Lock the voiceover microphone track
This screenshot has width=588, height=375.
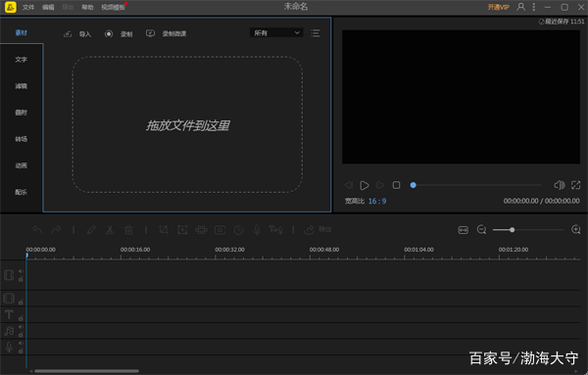pyautogui.click(x=21, y=352)
